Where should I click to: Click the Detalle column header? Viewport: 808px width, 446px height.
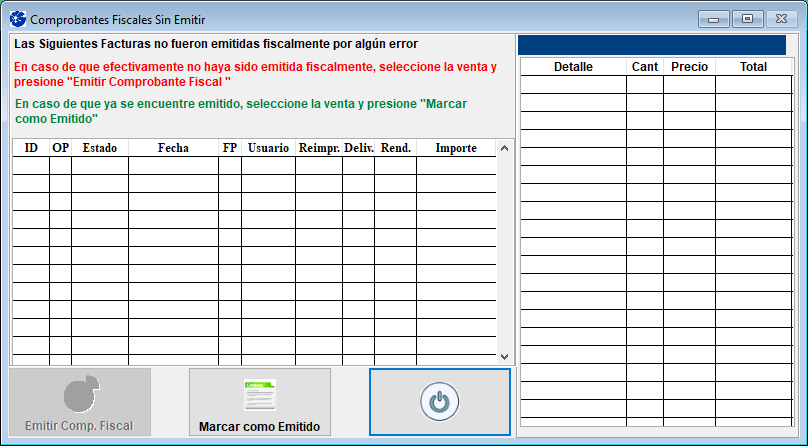point(573,67)
